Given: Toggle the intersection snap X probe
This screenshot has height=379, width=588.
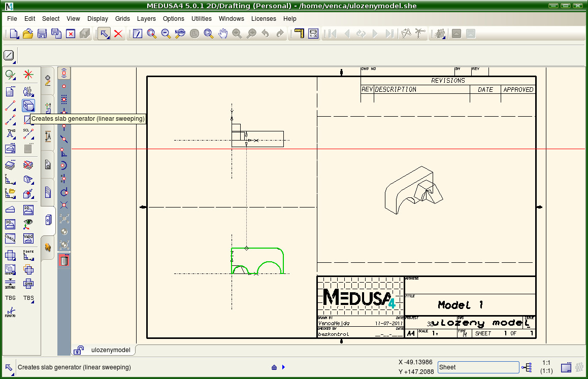Looking at the screenshot, I should (x=64, y=205).
